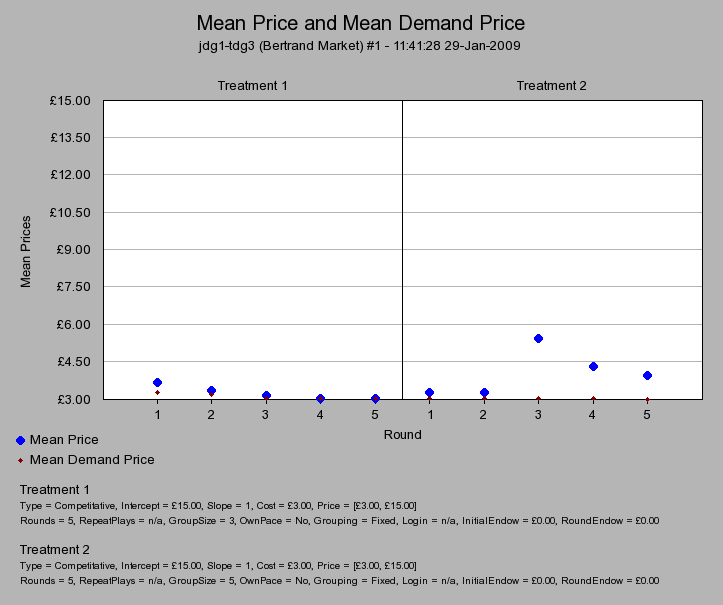This screenshot has height=605, width=723.
Task: Click the chart title Mean Price and Mean Demand Price
Action: [x=360, y=23]
